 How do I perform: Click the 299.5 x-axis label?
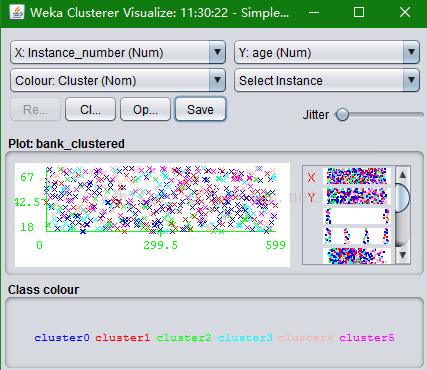[x=160, y=245]
